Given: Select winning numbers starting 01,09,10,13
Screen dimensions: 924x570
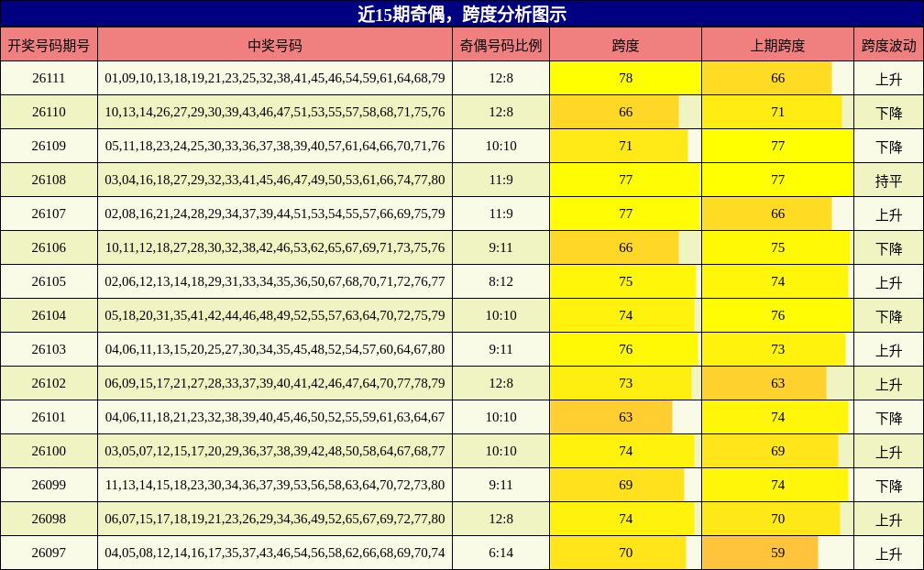Looking at the screenshot, I should coord(275,78).
